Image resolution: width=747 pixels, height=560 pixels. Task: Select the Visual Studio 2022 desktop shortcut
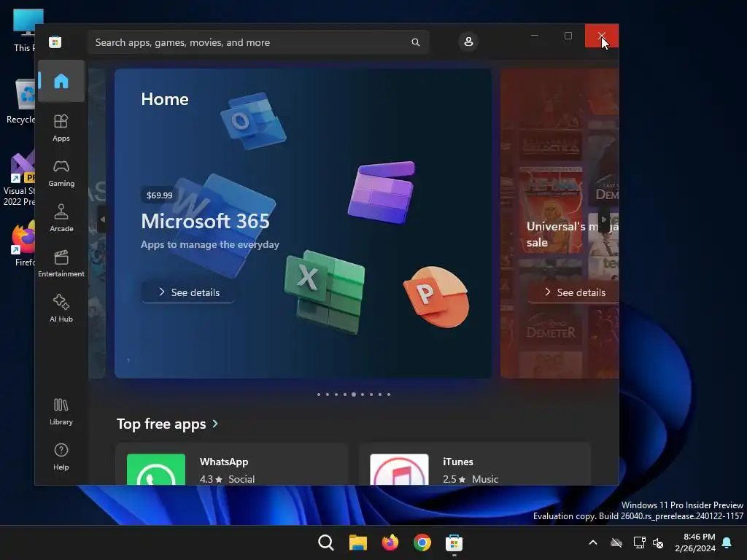pyautogui.click(x=20, y=179)
